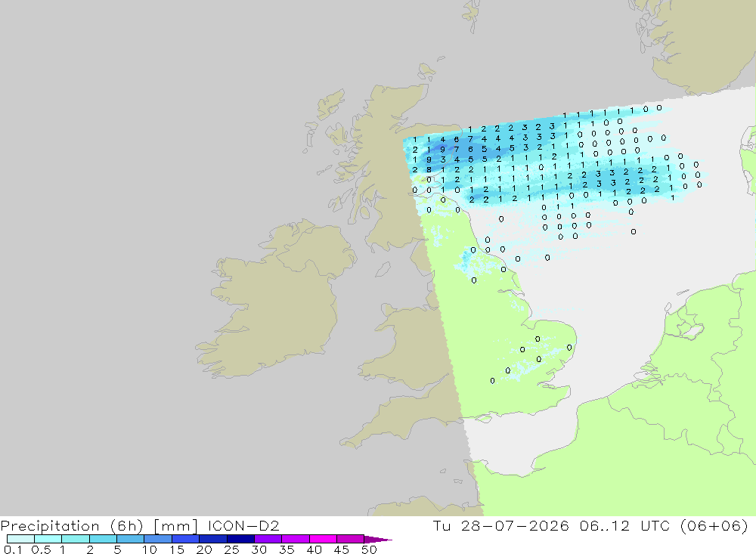Select the 0.5–1 mm legend color box
The height and width of the screenshot is (554, 756).
48,539
